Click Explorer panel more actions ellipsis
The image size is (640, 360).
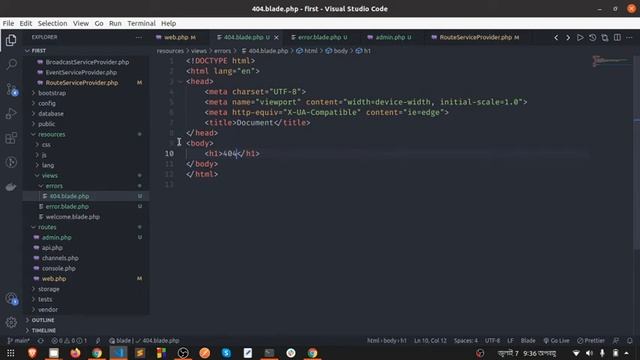[x=139, y=37]
